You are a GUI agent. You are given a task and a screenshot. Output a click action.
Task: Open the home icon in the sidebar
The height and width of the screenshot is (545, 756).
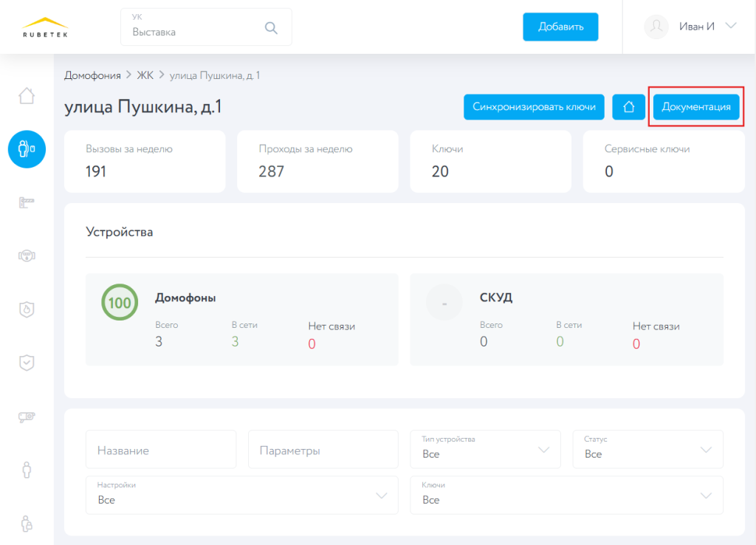[x=27, y=96]
